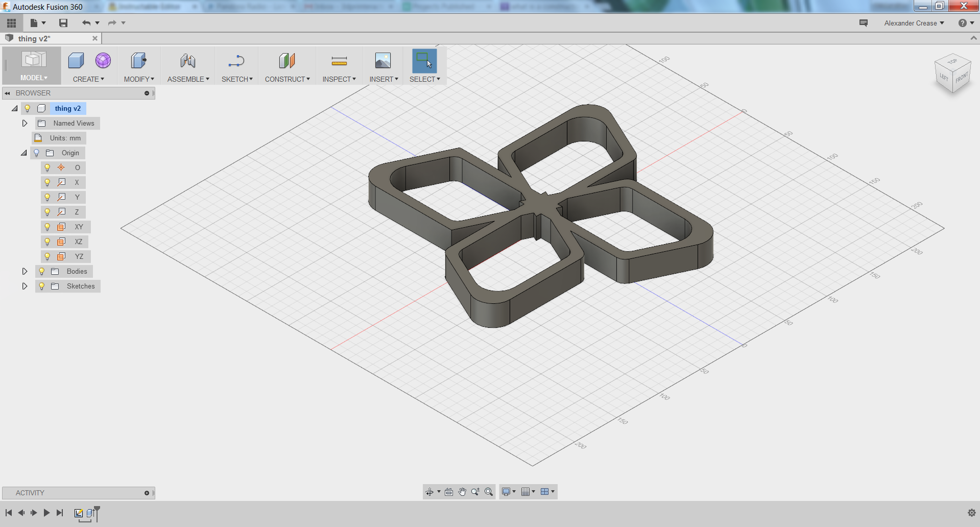Open the Construct plane tool
The width and height of the screenshot is (980, 527).
[286, 60]
